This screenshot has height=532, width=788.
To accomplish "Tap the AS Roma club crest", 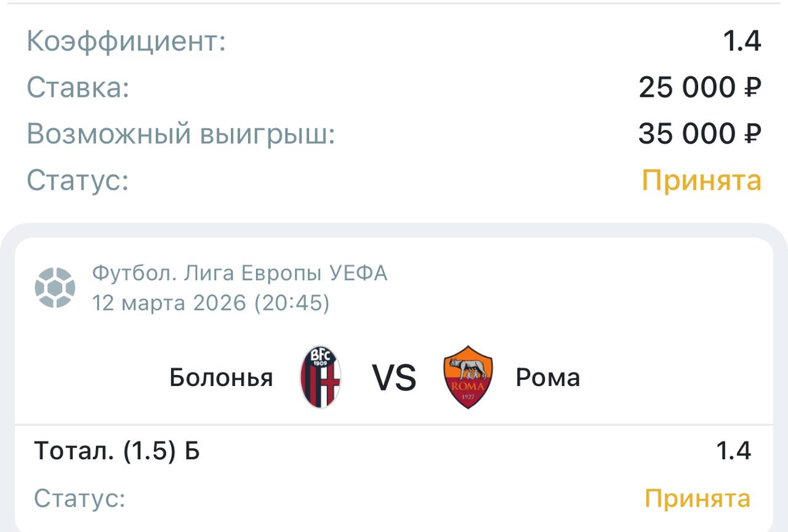I will tap(468, 377).
